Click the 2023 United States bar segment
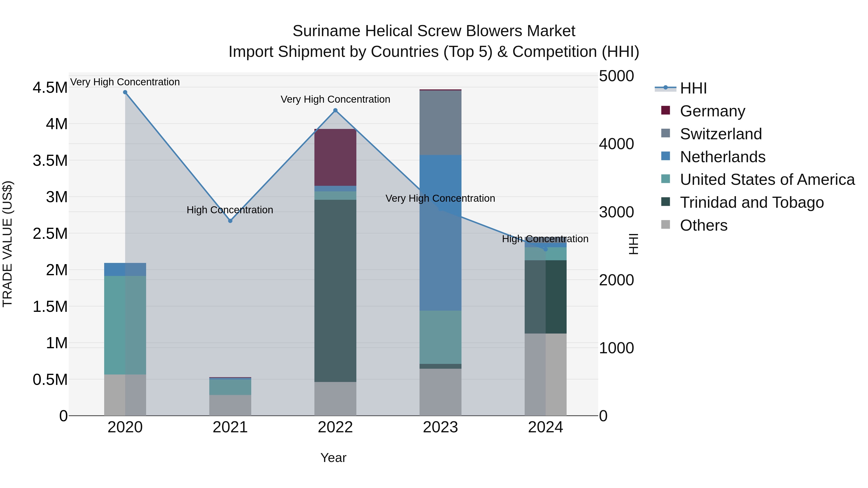 [441, 337]
